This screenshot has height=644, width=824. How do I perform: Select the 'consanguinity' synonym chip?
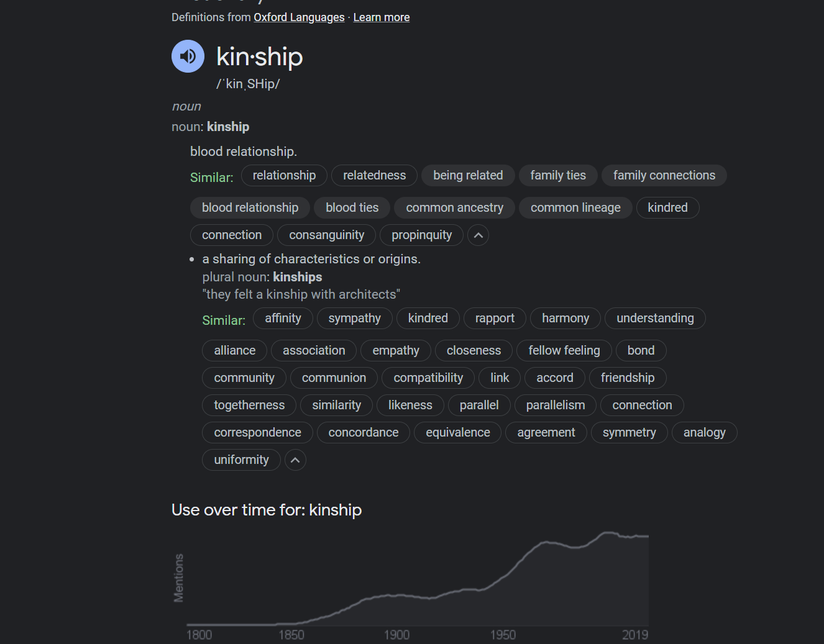pos(326,235)
